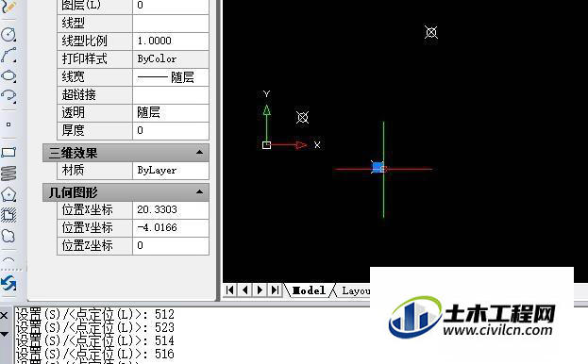Image resolution: width=588 pixels, height=364 pixels.
Task: Click command history line ending 516
Action: pyautogui.click(x=95, y=354)
